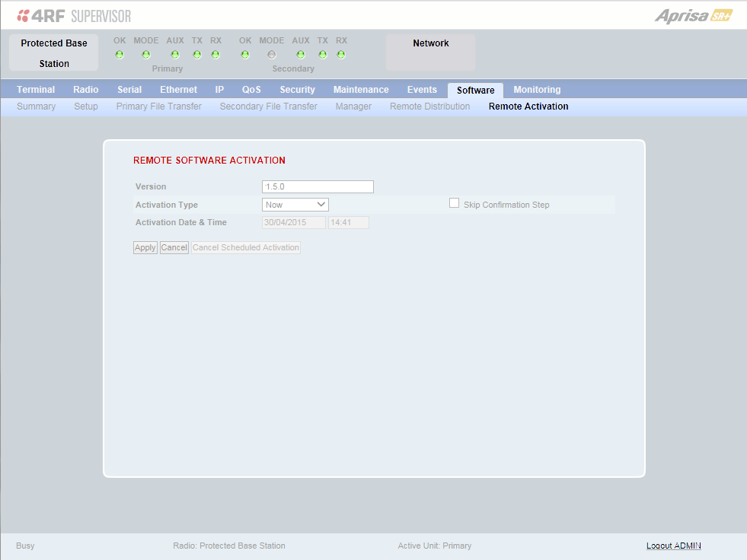
Task: Click Cancel Scheduled Activation button
Action: (246, 247)
